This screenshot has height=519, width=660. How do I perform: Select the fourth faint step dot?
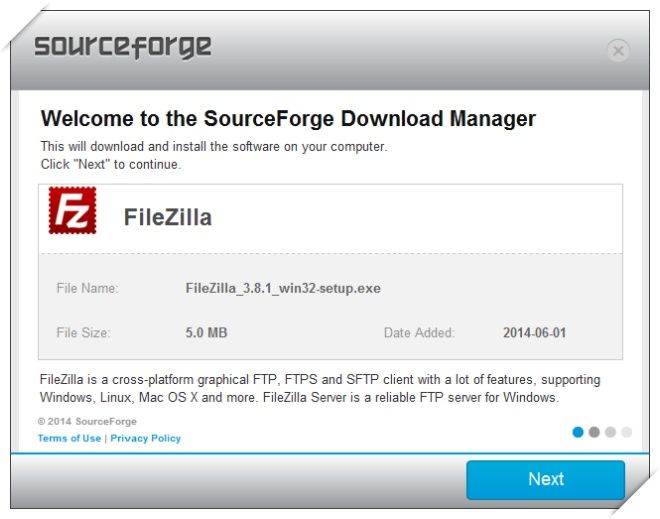626,432
